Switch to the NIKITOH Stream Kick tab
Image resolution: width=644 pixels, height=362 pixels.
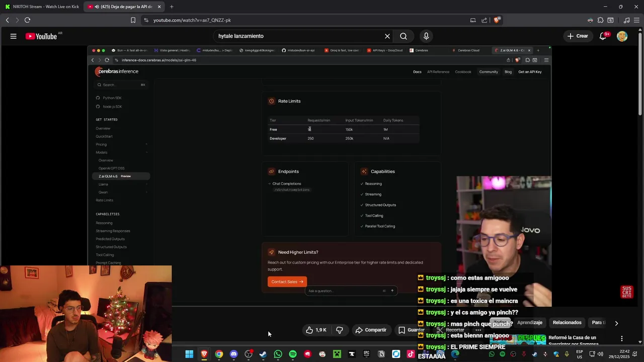point(42,7)
